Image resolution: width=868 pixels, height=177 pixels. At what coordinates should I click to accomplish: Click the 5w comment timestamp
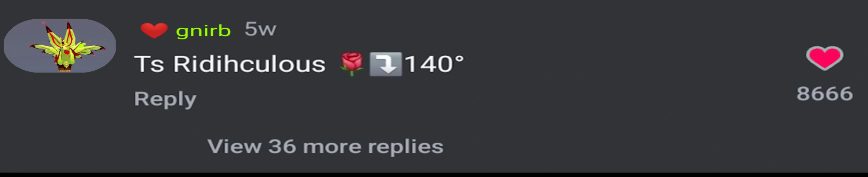pyautogui.click(x=260, y=29)
